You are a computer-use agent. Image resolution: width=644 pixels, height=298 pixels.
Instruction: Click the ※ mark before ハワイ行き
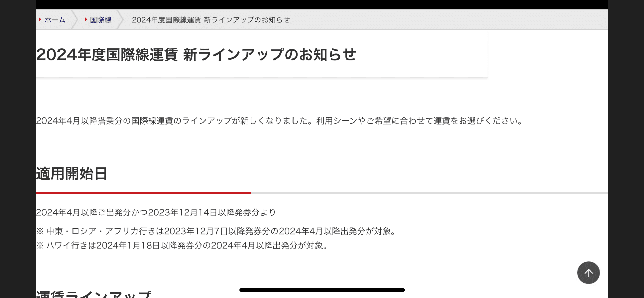[40, 246]
